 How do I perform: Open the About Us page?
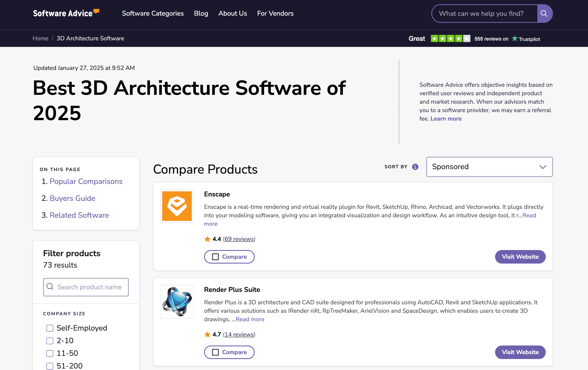233,14
